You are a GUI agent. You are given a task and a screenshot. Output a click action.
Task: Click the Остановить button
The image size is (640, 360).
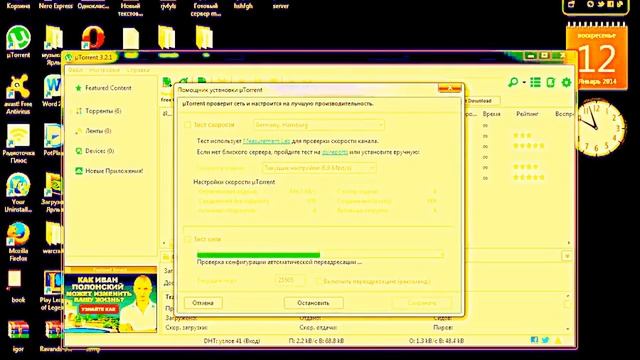pyautogui.click(x=313, y=303)
